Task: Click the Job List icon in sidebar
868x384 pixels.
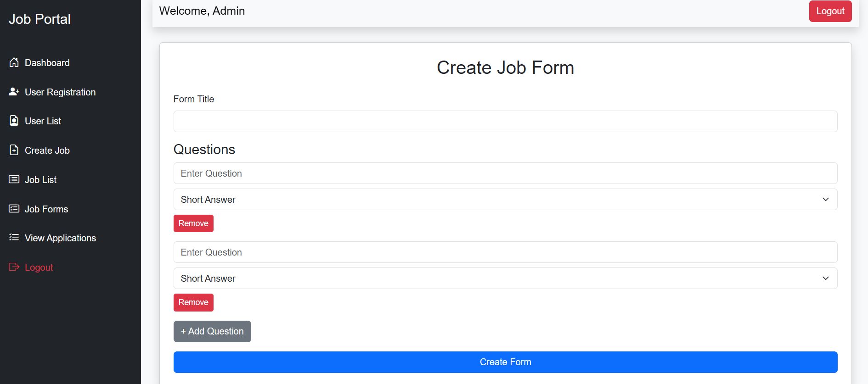Action: pyautogui.click(x=14, y=179)
